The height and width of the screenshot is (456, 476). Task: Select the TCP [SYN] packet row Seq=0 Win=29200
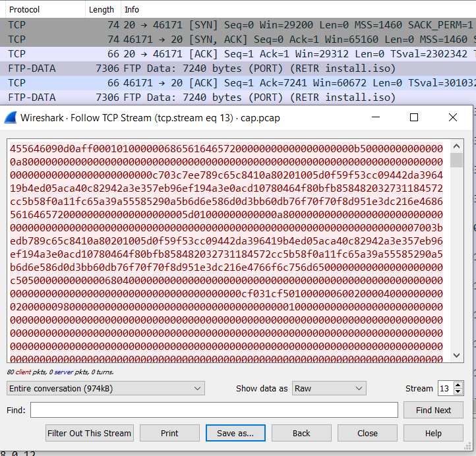[238, 25]
